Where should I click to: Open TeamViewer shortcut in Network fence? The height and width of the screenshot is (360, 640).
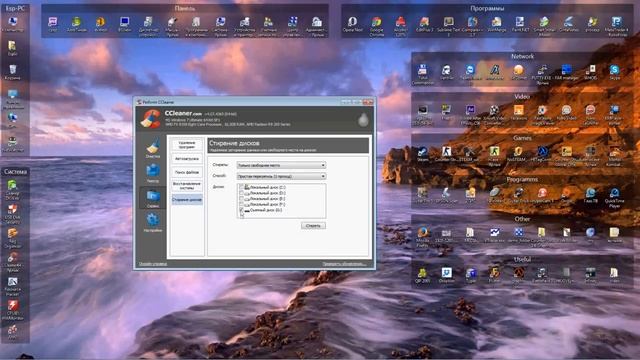(x=471, y=72)
